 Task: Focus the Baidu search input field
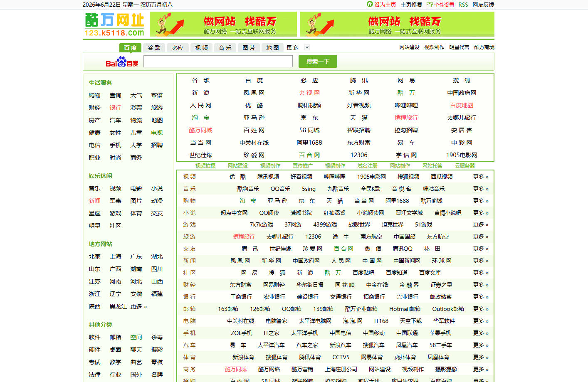point(218,61)
